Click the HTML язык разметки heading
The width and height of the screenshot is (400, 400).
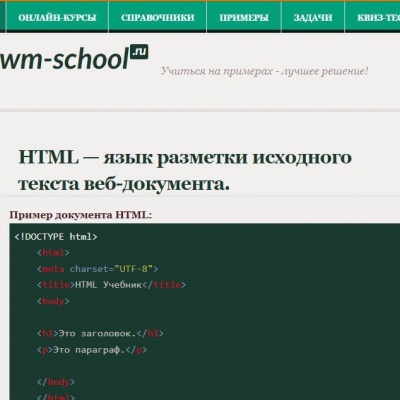[x=185, y=170]
